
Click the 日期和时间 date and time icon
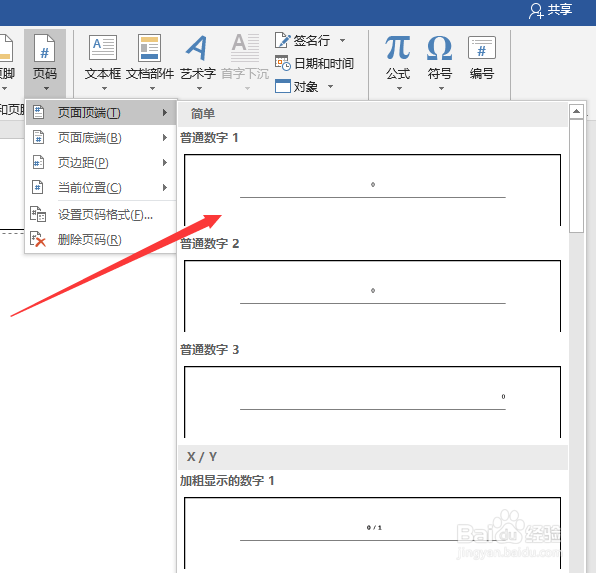(283, 63)
